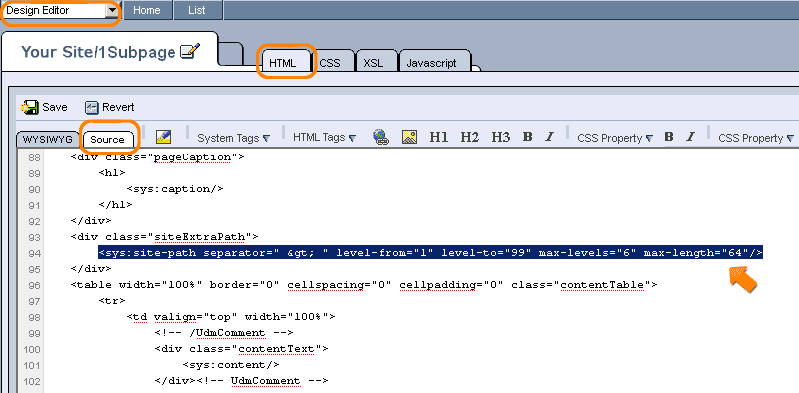
Task: Click the <sys:caption/> code line
Action: click(175, 189)
